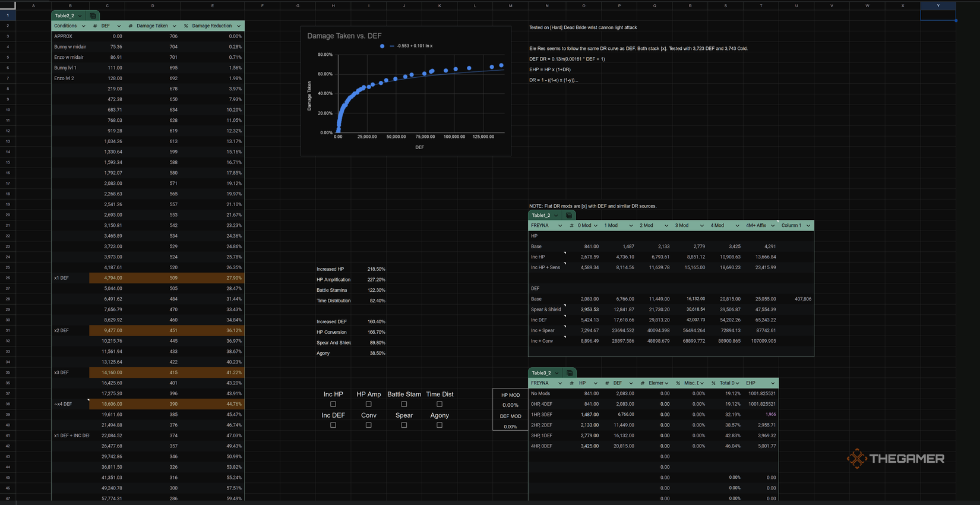This screenshot has width=980, height=505.
Task: Open table view icon beside Table3_2
Action: [x=570, y=373]
